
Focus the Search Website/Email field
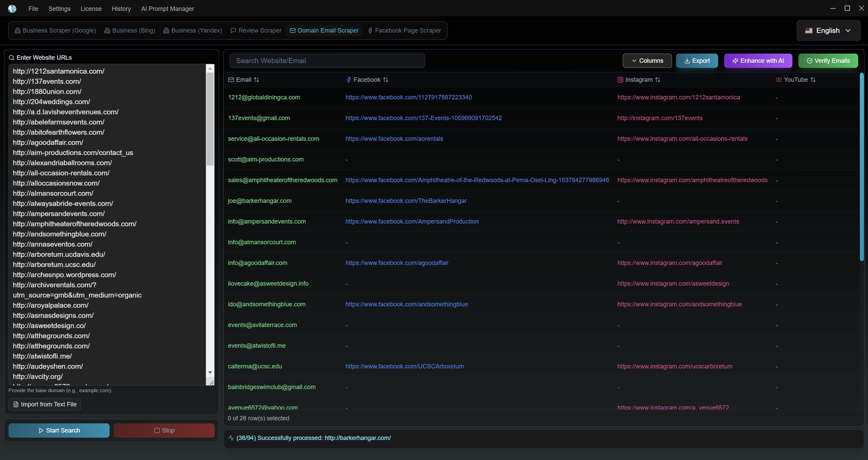pyautogui.click(x=327, y=61)
